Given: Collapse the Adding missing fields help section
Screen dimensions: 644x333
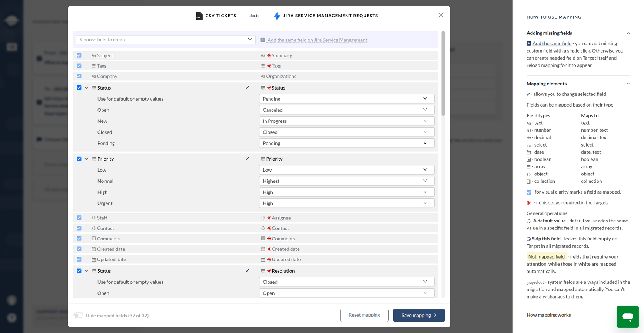Looking at the screenshot, I should (628, 33).
